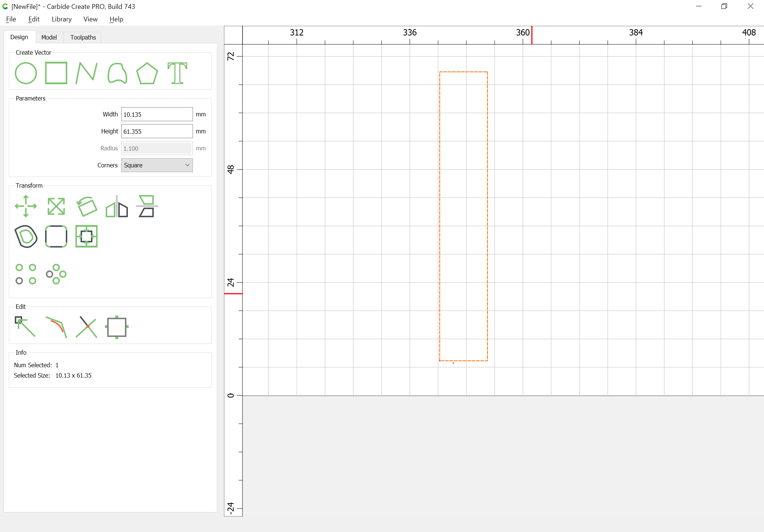Select the Polygon creation tool

(x=147, y=73)
